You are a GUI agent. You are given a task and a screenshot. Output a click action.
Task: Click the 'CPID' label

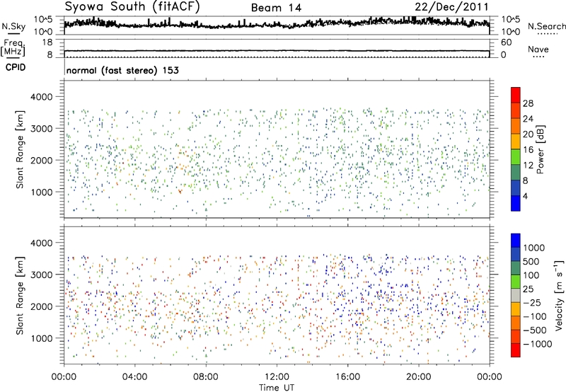(16, 67)
